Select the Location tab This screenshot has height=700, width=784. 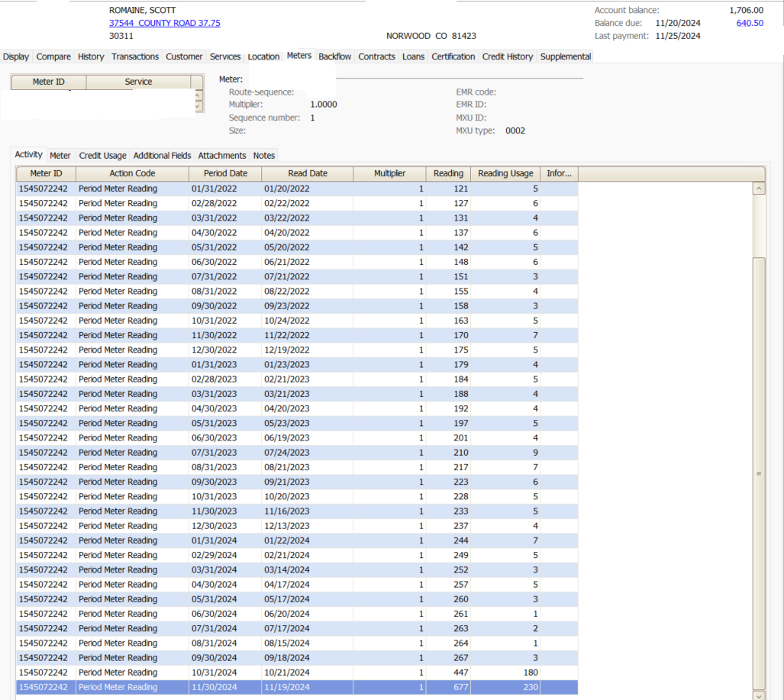[263, 56]
